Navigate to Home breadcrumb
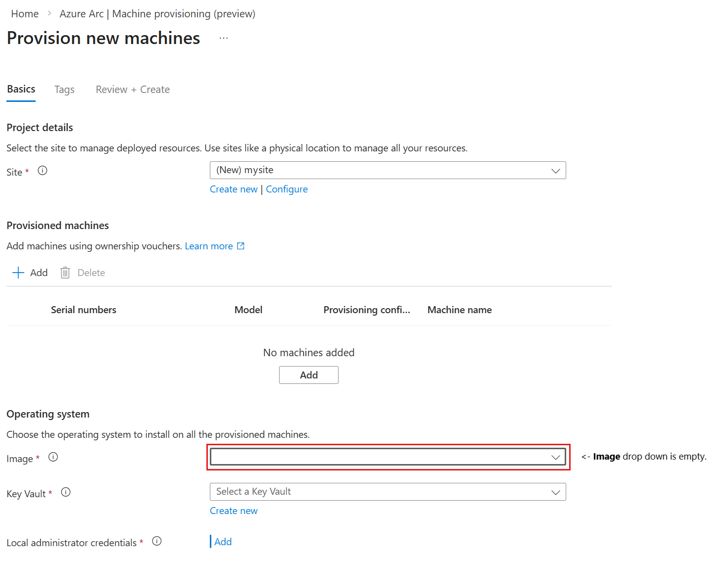The height and width of the screenshot is (562, 728). pyautogui.click(x=25, y=14)
